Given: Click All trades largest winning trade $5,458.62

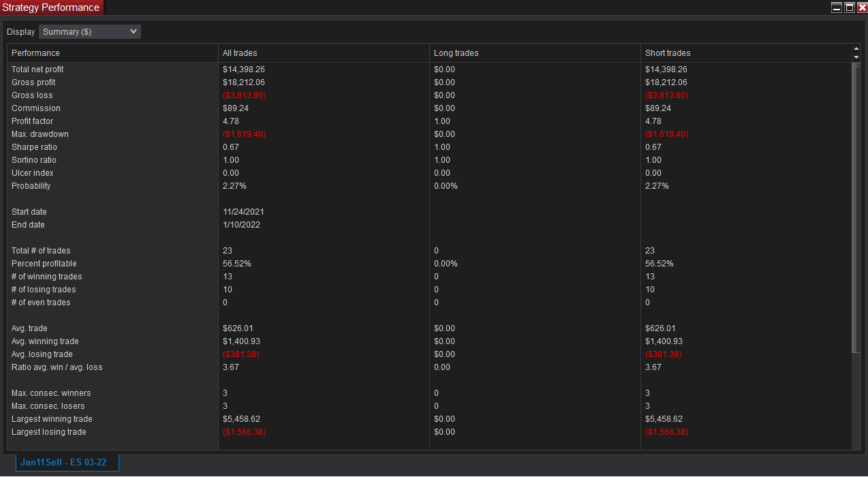Looking at the screenshot, I should click(x=242, y=419).
